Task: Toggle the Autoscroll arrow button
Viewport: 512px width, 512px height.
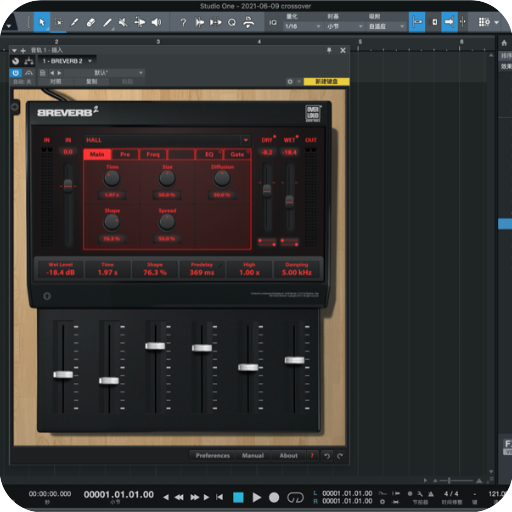Action: [x=449, y=22]
